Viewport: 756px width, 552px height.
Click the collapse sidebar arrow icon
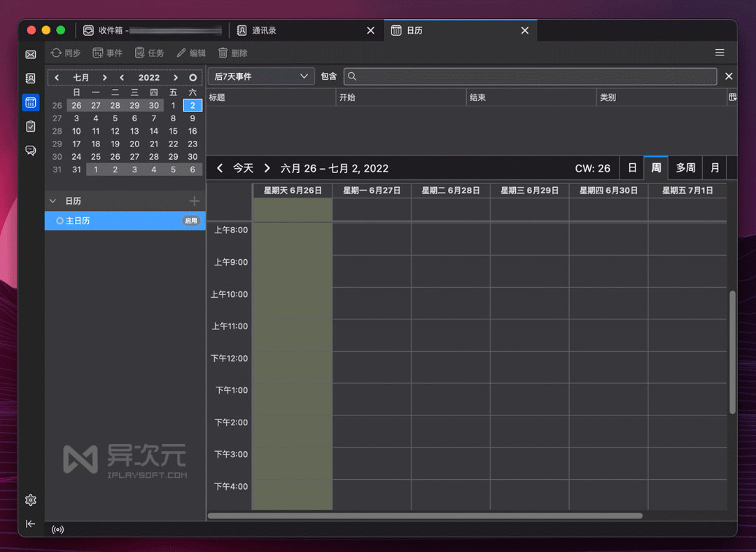[31, 524]
